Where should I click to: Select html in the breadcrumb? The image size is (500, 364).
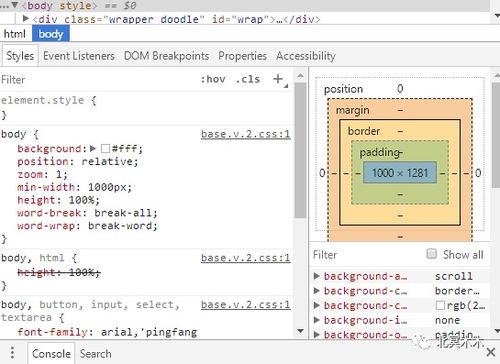tap(15, 34)
